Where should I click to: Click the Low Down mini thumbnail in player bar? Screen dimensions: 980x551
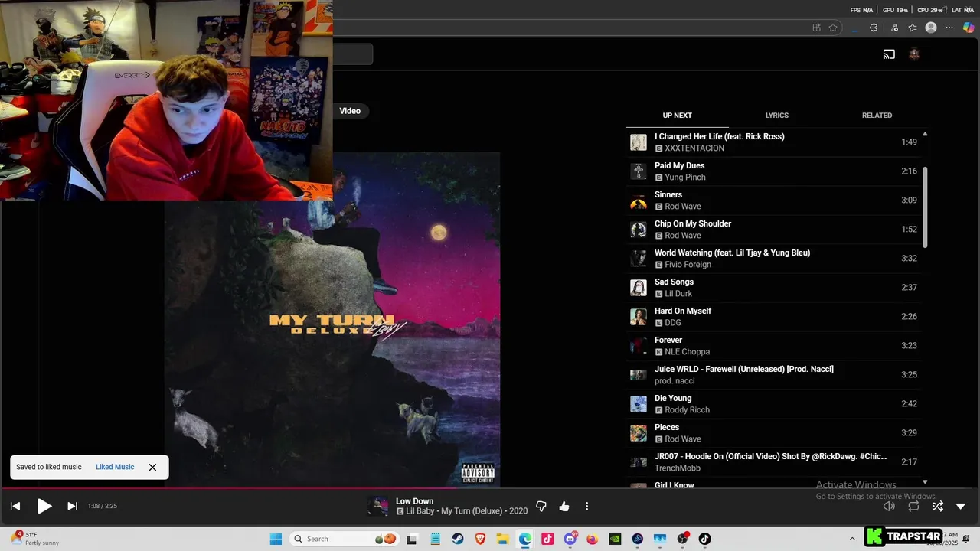coord(377,506)
